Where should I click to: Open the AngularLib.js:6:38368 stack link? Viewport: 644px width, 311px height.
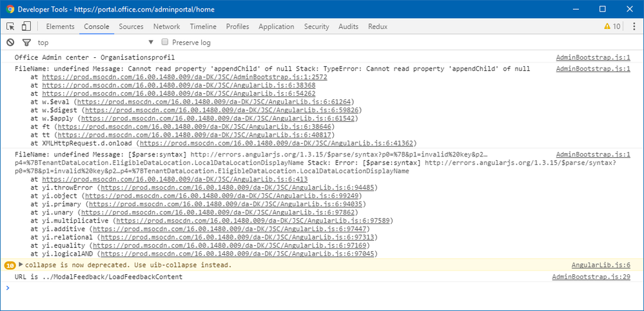[179, 86]
